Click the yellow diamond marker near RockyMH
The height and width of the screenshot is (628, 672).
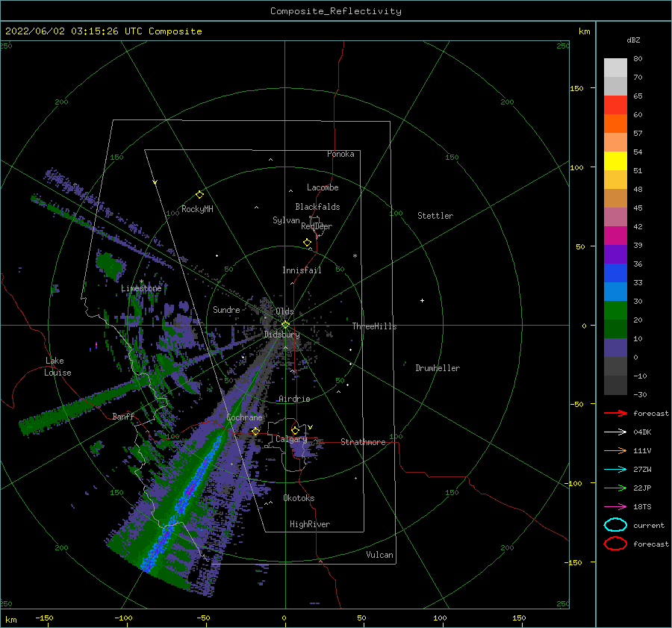point(199,195)
